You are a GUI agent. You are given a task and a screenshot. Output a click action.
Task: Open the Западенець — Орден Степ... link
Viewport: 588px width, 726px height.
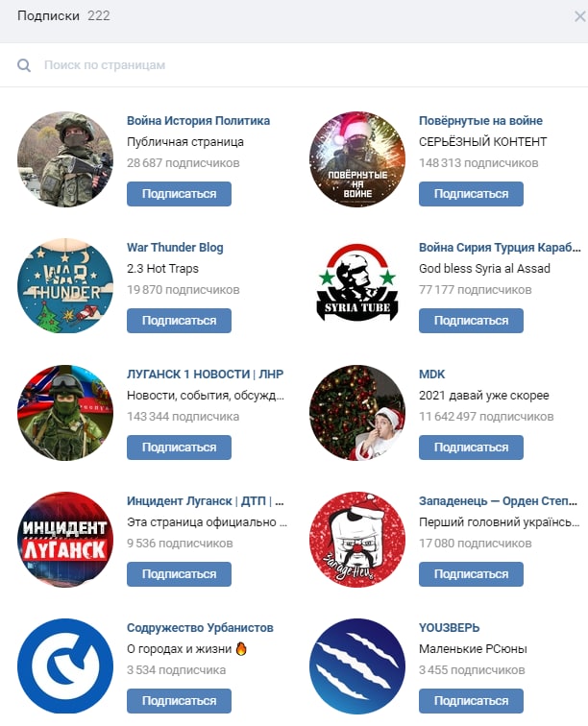(x=498, y=501)
